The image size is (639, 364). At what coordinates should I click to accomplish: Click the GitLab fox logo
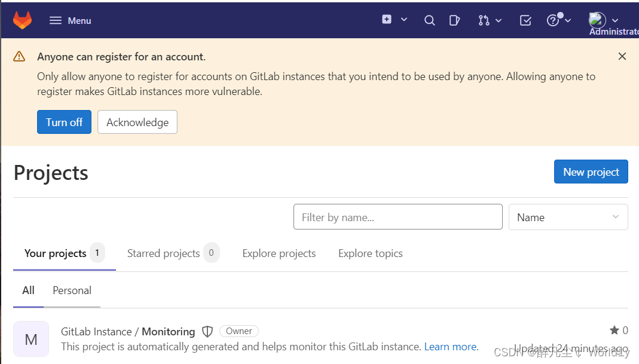pyautogui.click(x=23, y=20)
